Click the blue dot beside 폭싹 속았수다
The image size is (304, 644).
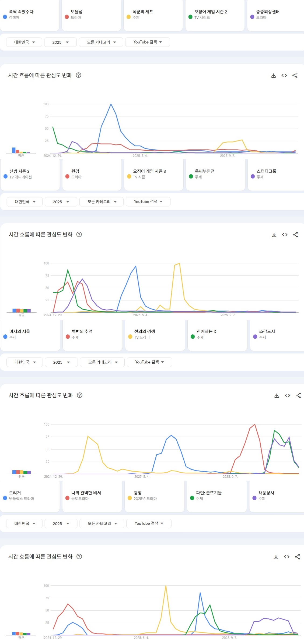pyautogui.click(x=5, y=17)
